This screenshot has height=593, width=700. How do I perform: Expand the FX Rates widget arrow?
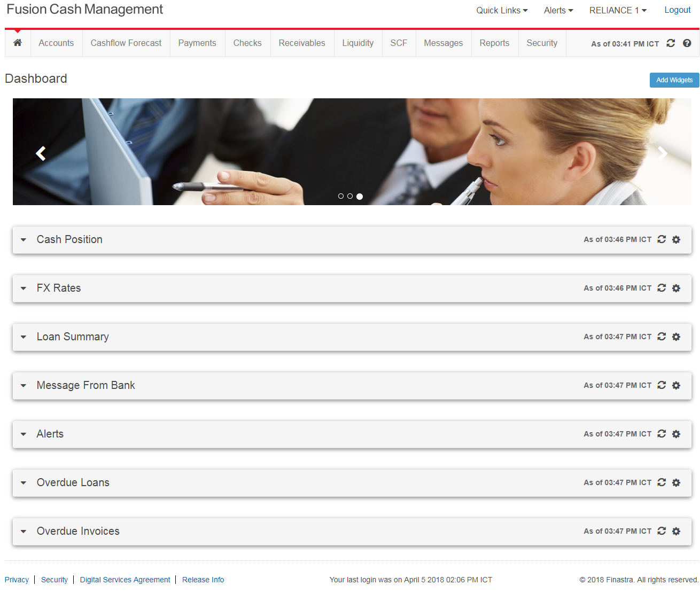pyautogui.click(x=24, y=288)
